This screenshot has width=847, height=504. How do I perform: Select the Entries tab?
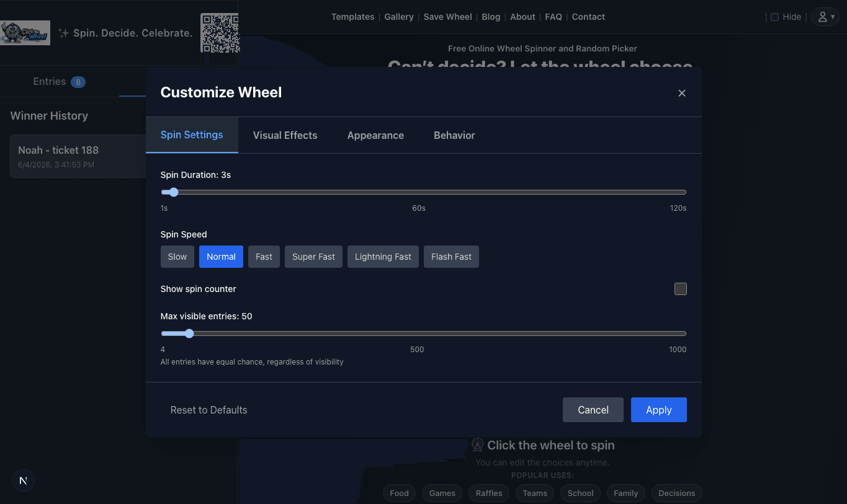tap(59, 82)
